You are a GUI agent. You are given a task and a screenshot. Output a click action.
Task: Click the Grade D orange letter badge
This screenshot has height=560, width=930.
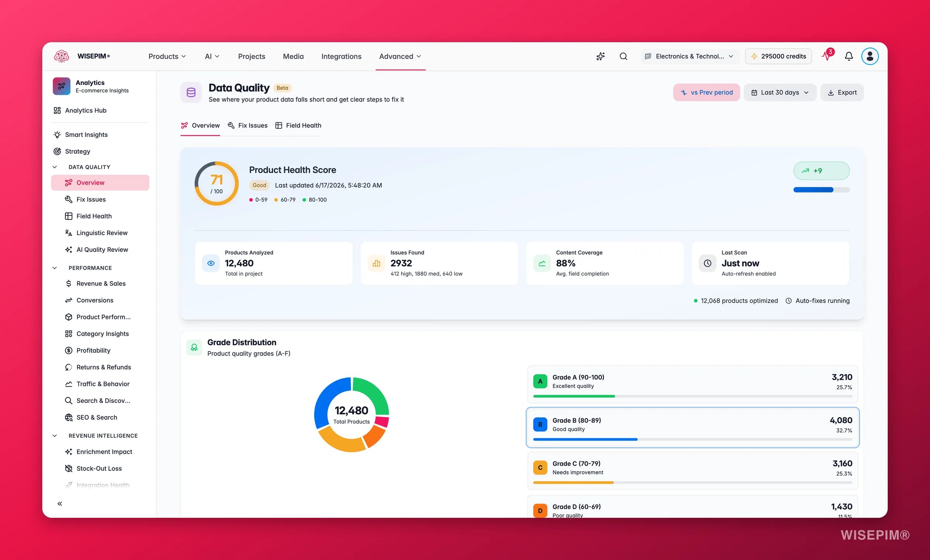540,510
